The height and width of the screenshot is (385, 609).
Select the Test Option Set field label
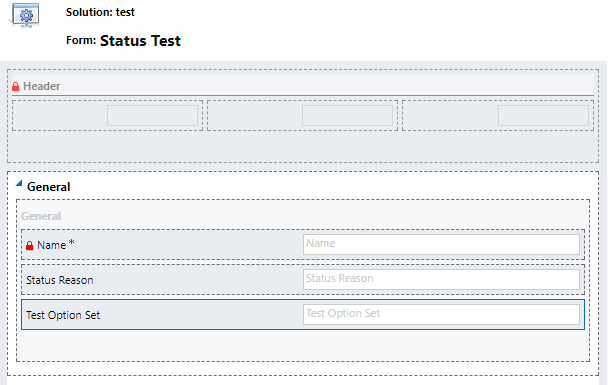[x=63, y=315]
